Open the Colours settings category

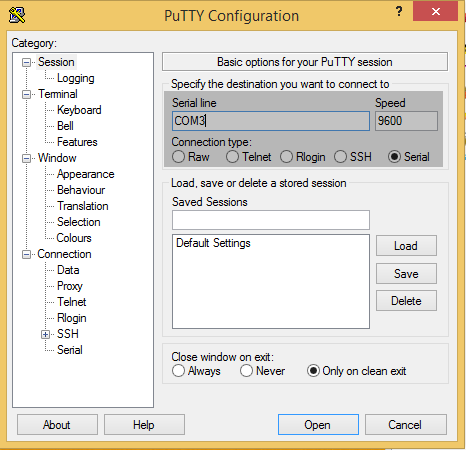click(x=74, y=238)
